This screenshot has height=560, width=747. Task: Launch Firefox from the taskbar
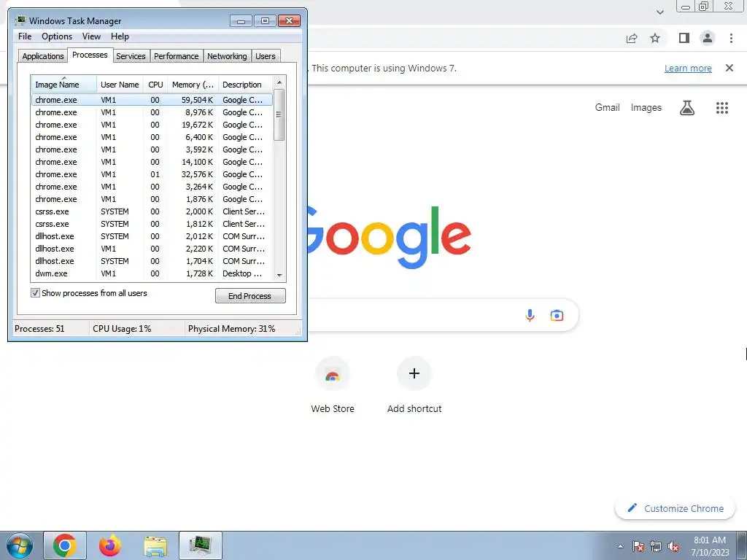[x=110, y=545]
